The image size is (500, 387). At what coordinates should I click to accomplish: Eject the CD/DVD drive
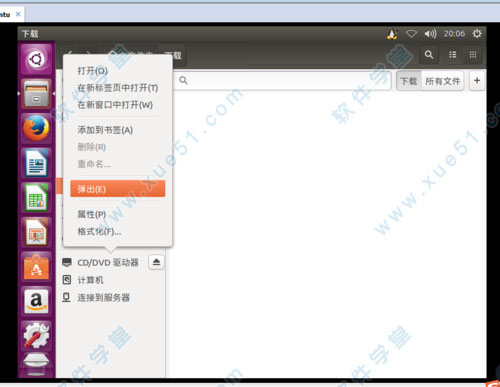coord(156,262)
